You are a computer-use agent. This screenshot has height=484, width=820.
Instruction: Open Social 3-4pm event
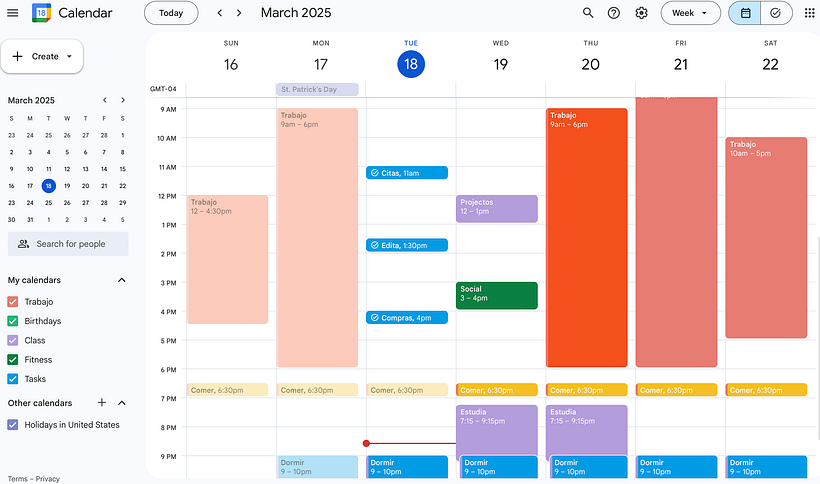click(497, 296)
